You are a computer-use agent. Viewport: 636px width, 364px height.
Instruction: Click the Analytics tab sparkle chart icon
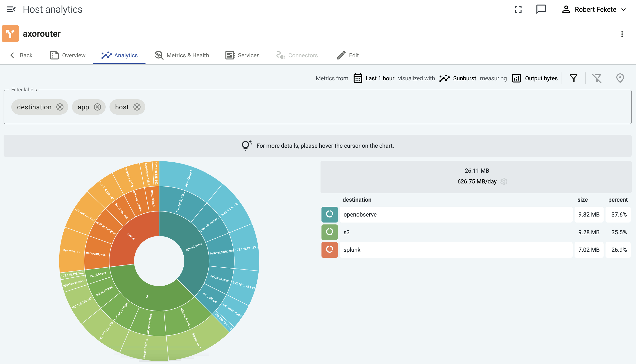pos(106,55)
